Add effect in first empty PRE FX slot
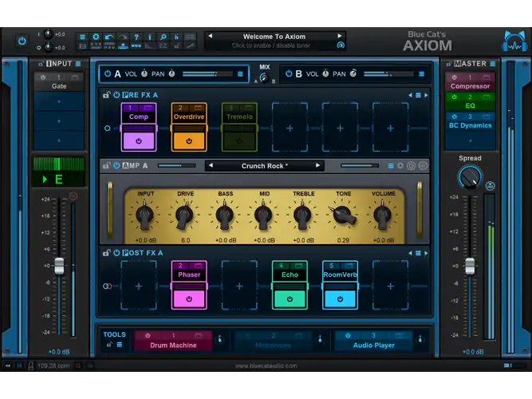 290,128
